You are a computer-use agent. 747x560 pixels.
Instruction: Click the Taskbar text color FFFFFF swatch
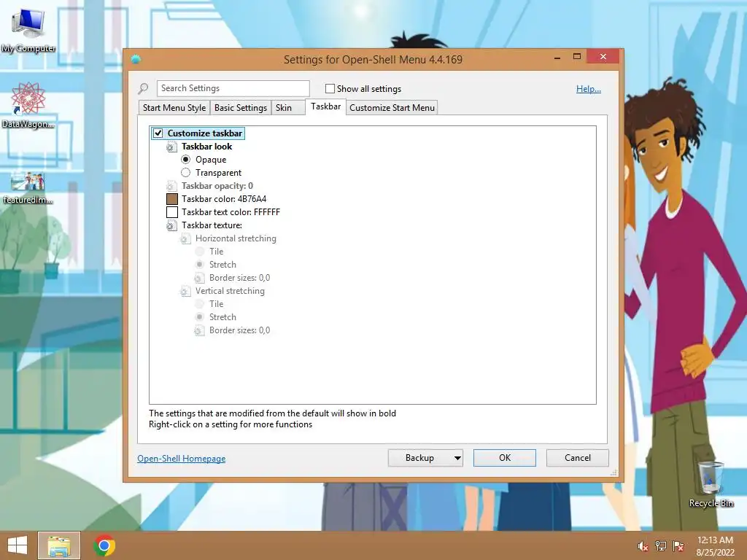coord(172,212)
